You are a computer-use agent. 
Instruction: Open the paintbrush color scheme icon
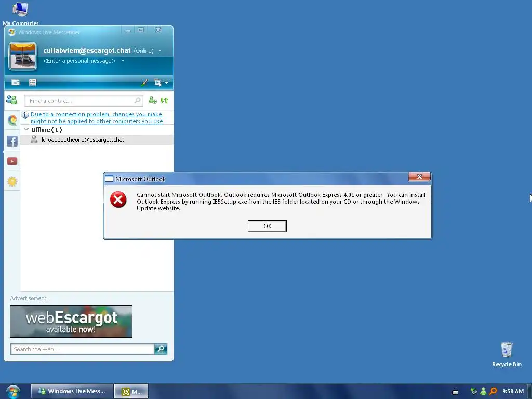click(144, 83)
